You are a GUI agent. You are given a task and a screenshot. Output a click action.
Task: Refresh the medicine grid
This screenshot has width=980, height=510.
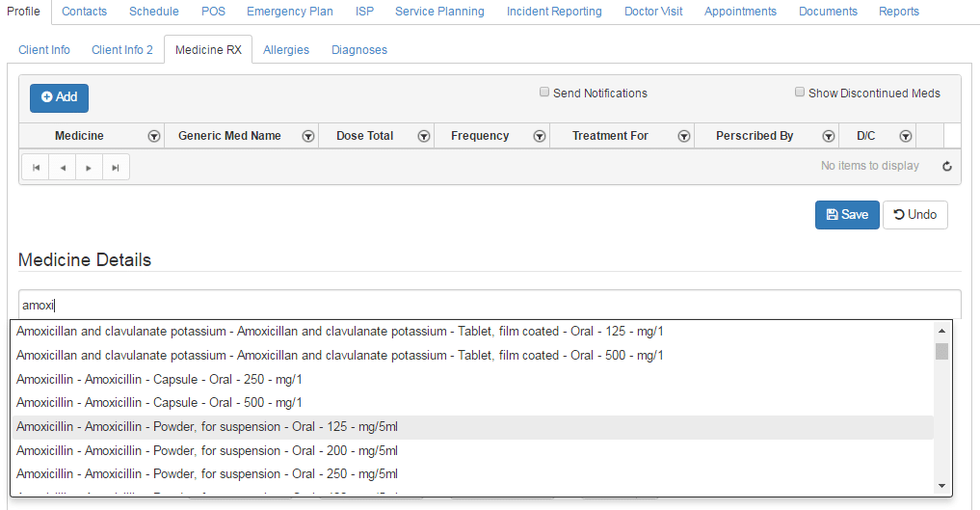click(946, 167)
